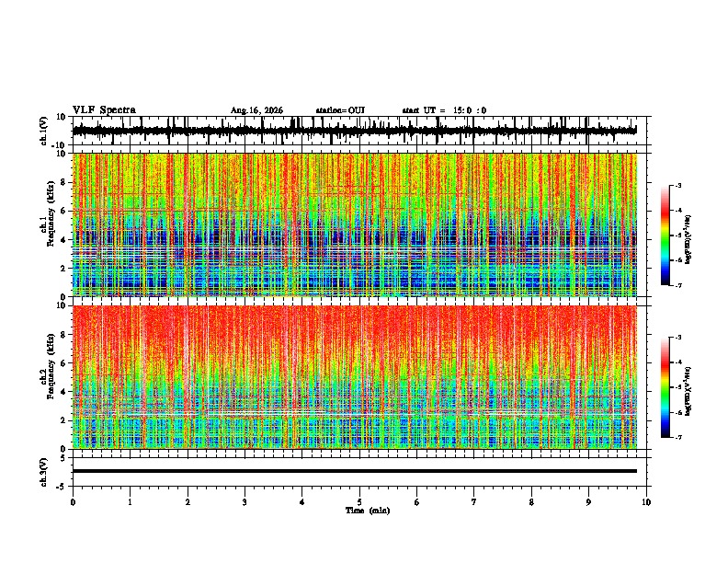Select the ch.2 "Frequency (kHz)" axis label
Viewport: 728px width, 563px height.
(x=51, y=366)
